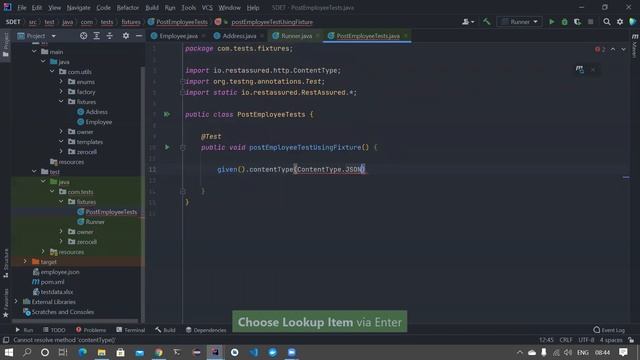The width and height of the screenshot is (640, 360).
Task: Select the Address class in fixtures
Action: 96,112
